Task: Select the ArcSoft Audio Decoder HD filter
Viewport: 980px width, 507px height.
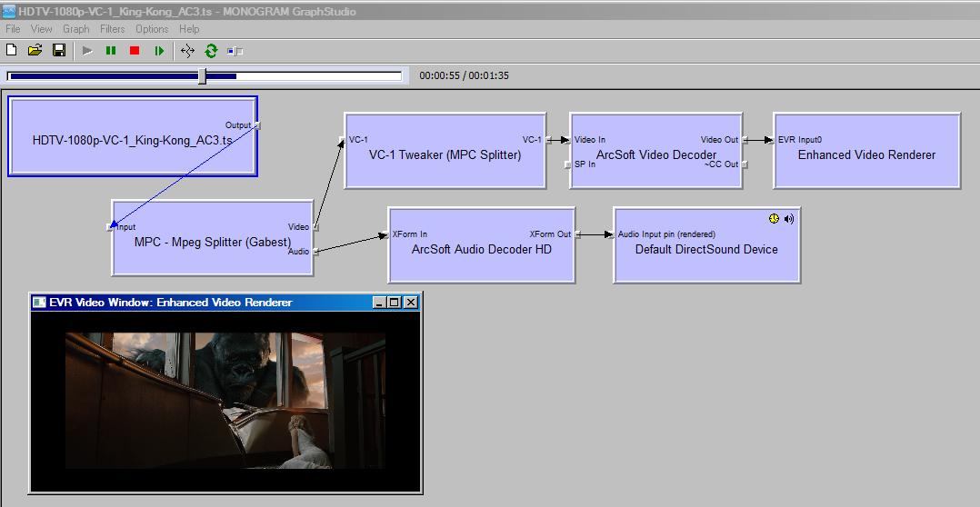Action: pyautogui.click(x=481, y=245)
